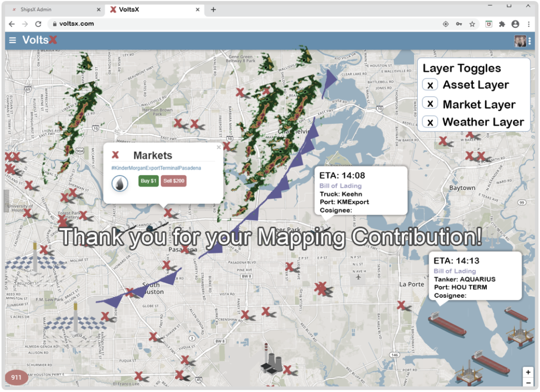Screen dimensions: 540x392
Task: Click the 'ETA: 14:08' text
Action: tap(342, 175)
